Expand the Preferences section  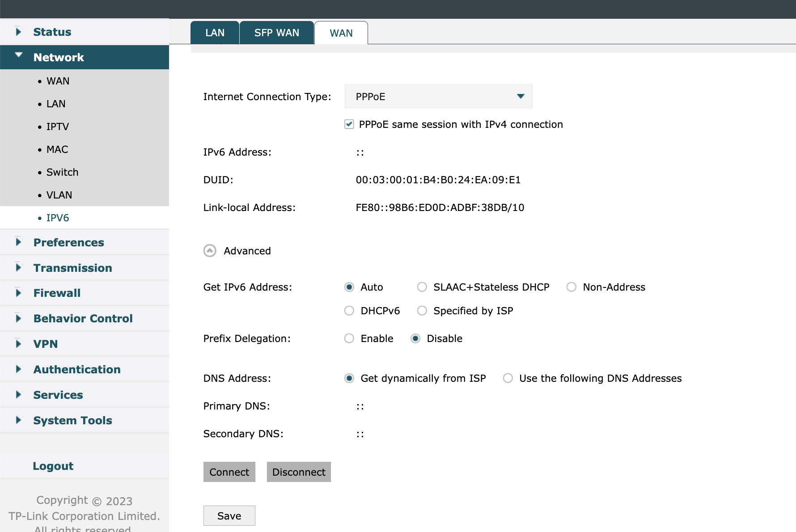coord(68,242)
